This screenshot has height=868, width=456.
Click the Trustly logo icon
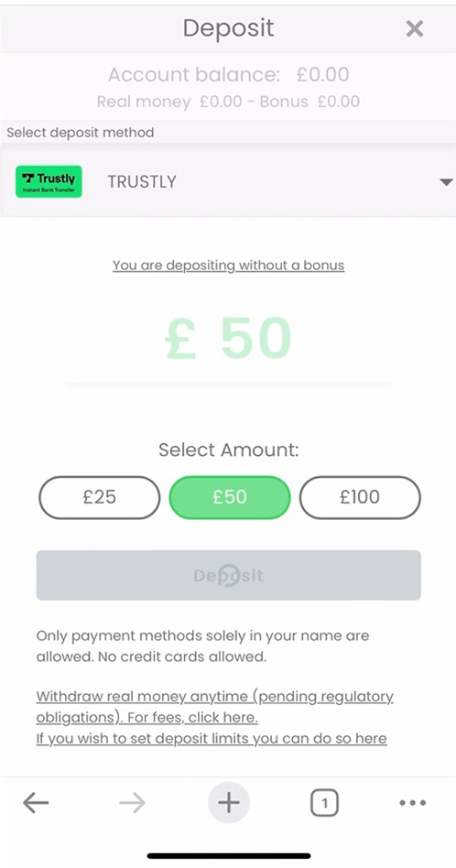coord(49,181)
